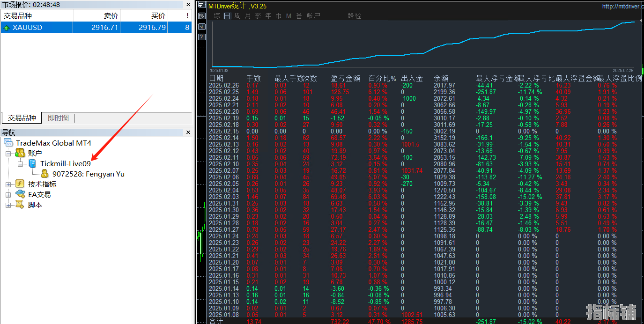Click the EA交易 expert advisor hat icon
Viewport: 644px width, 324px height.
(20, 194)
